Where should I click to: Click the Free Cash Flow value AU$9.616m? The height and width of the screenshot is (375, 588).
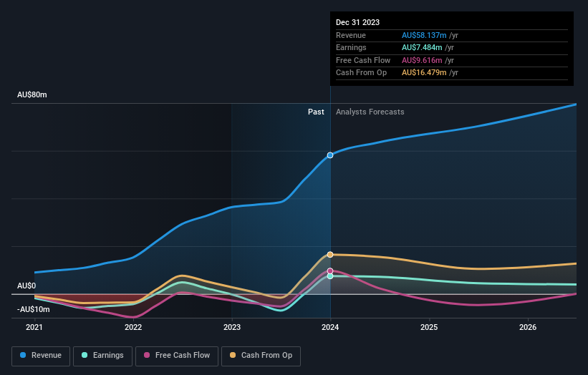(x=422, y=60)
